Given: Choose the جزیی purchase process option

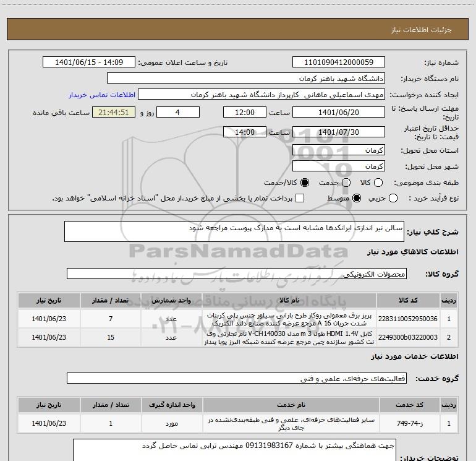Looking at the screenshot, I should (x=393, y=199).
